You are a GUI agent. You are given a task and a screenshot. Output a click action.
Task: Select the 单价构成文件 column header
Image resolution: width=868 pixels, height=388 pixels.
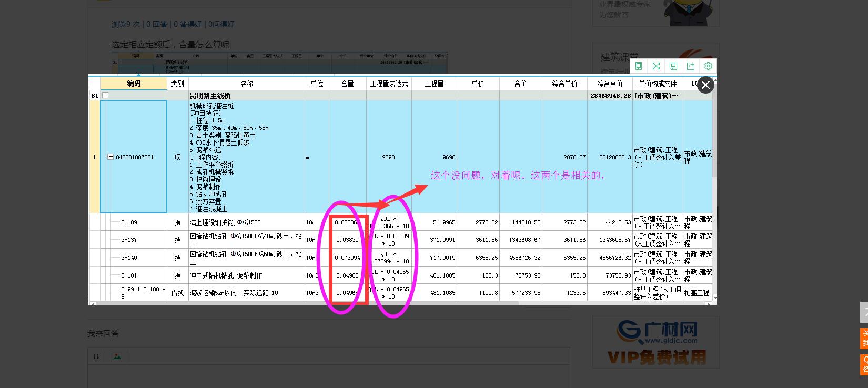click(x=658, y=84)
